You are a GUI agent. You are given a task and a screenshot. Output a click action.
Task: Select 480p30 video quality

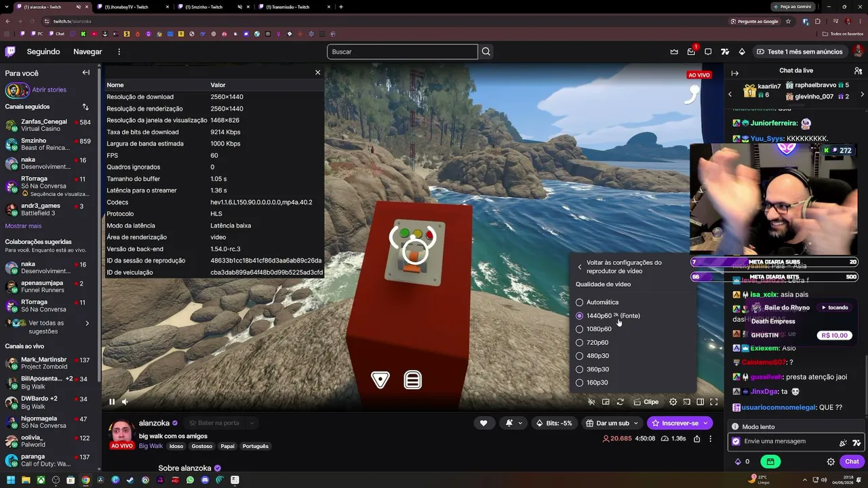(x=592, y=356)
